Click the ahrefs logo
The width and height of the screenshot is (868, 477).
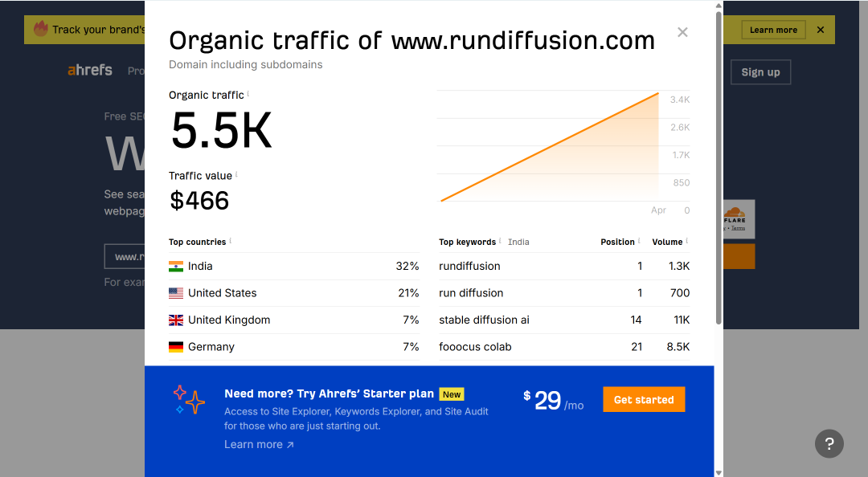tap(90, 71)
